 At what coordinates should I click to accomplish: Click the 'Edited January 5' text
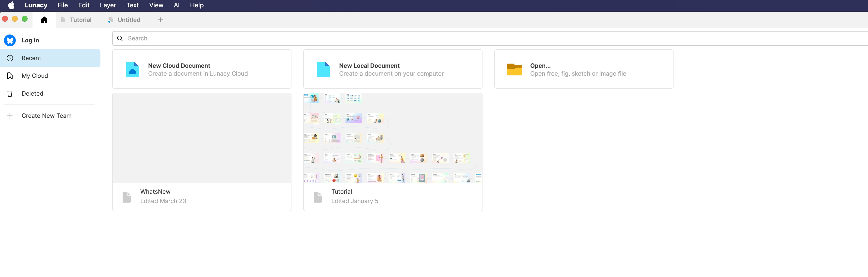355,201
